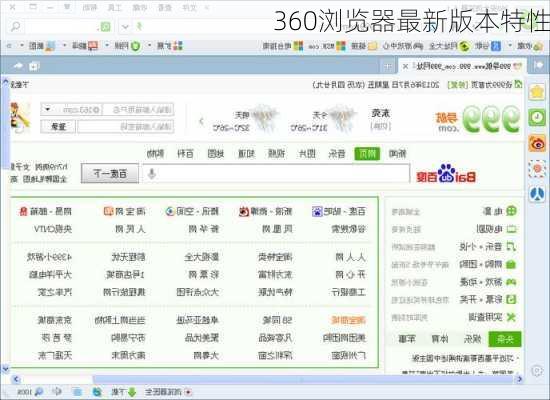Click the lightning speed-mode icon in the address bar

(x=139, y=26)
